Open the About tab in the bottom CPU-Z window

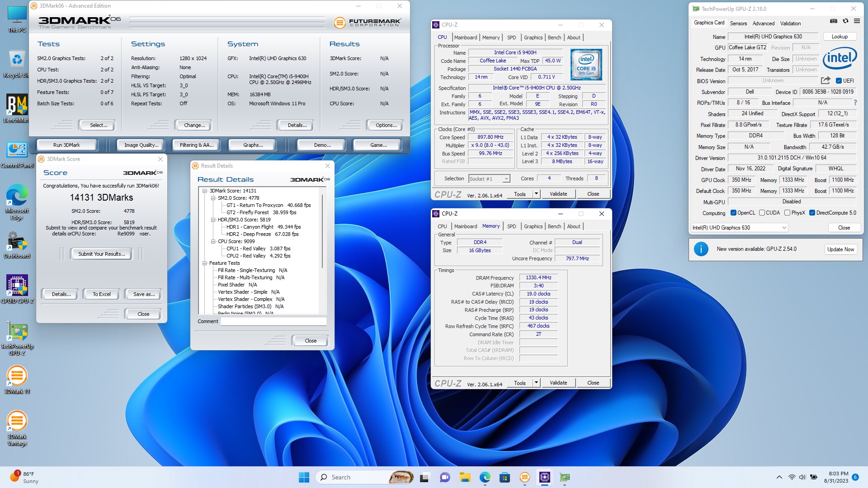573,226
